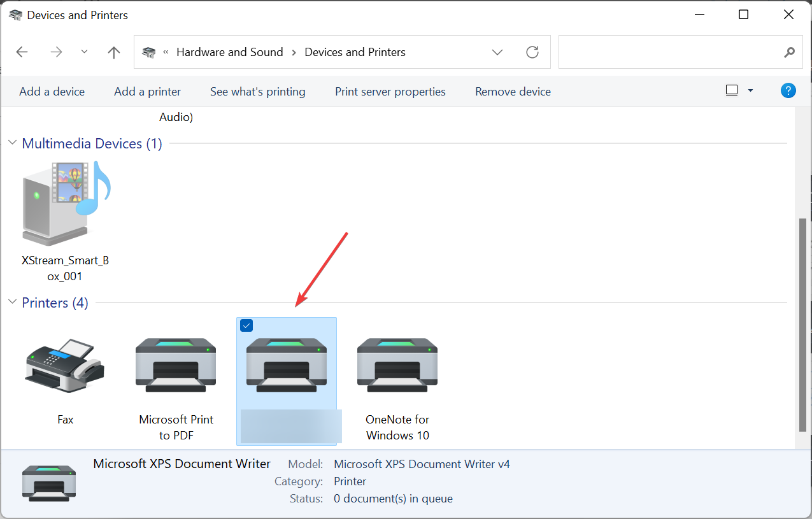Minimize the Devices and Printers window
Screen dimensions: 812x519
(x=699, y=15)
